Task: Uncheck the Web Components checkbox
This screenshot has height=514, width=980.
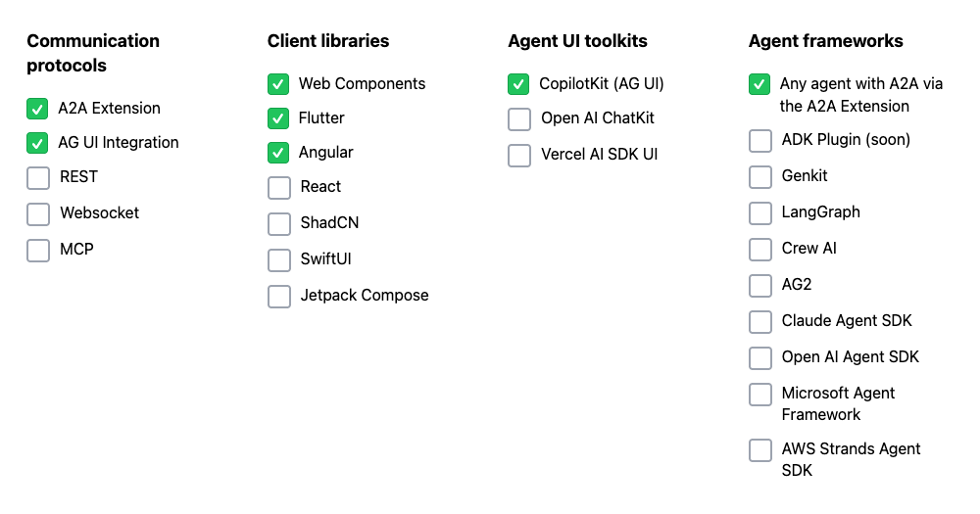Action: 278,84
